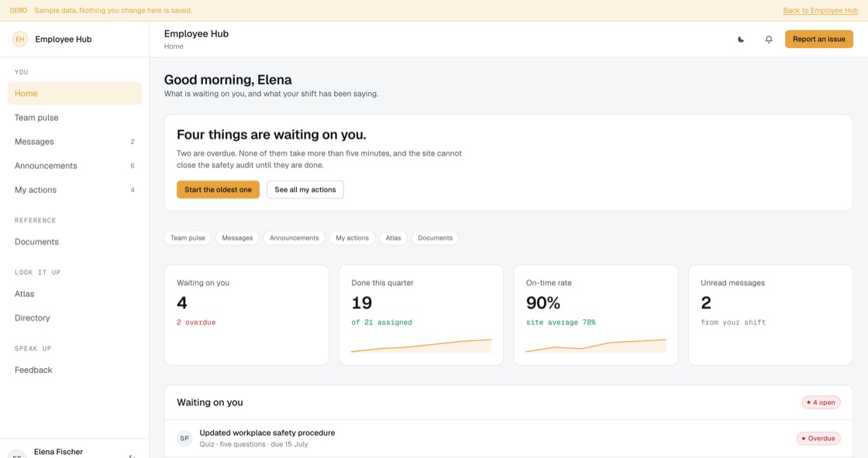Image resolution: width=868 pixels, height=458 pixels.
Task: Click the Messages unread count 2
Action: pyautogui.click(x=133, y=142)
